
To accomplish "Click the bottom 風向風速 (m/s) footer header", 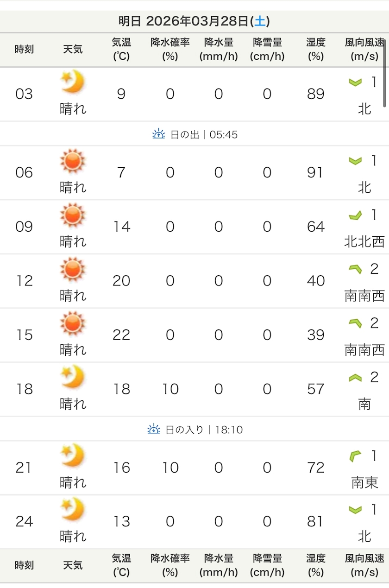I will tap(364, 565).
